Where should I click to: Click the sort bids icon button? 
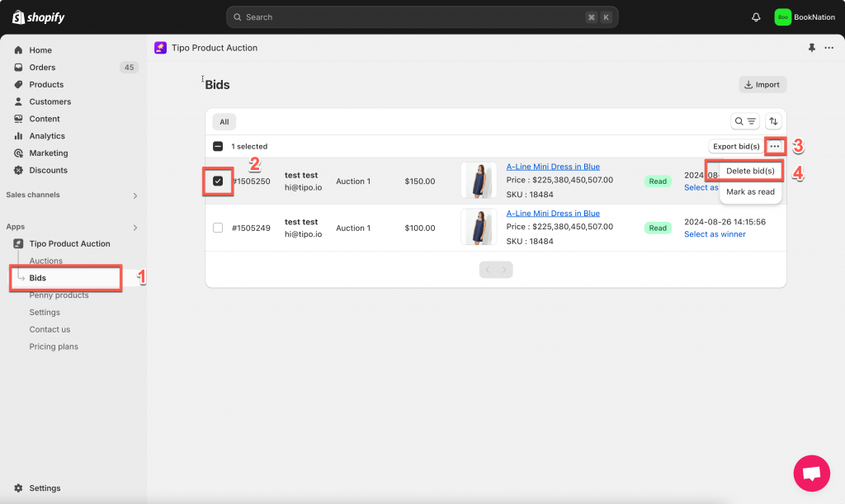pos(773,121)
